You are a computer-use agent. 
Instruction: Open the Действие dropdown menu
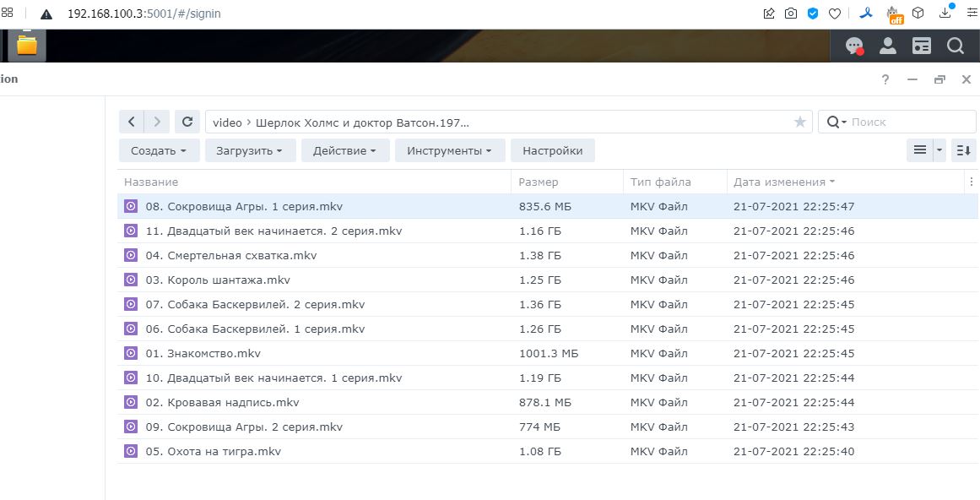(344, 151)
